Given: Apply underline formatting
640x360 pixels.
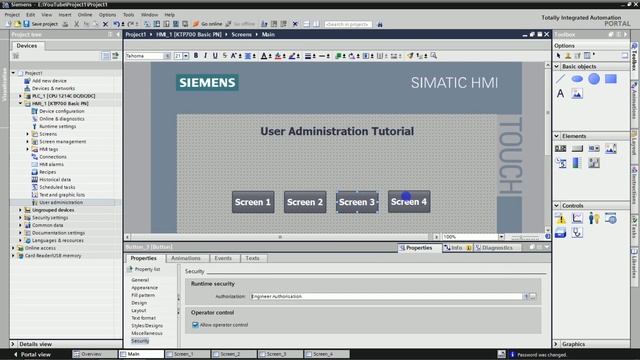Looking at the screenshot, I should pyautogui.click(x=215, y=56).
